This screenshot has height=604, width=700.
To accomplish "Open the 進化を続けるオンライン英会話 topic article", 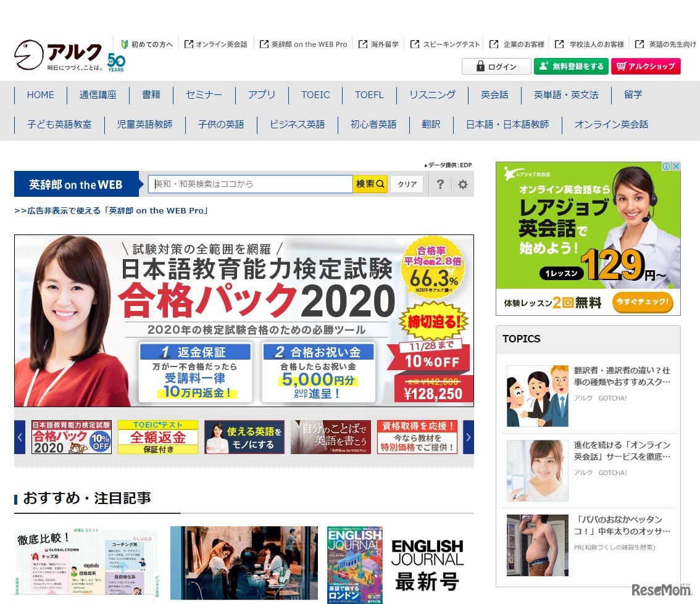I will pos(622,450).
